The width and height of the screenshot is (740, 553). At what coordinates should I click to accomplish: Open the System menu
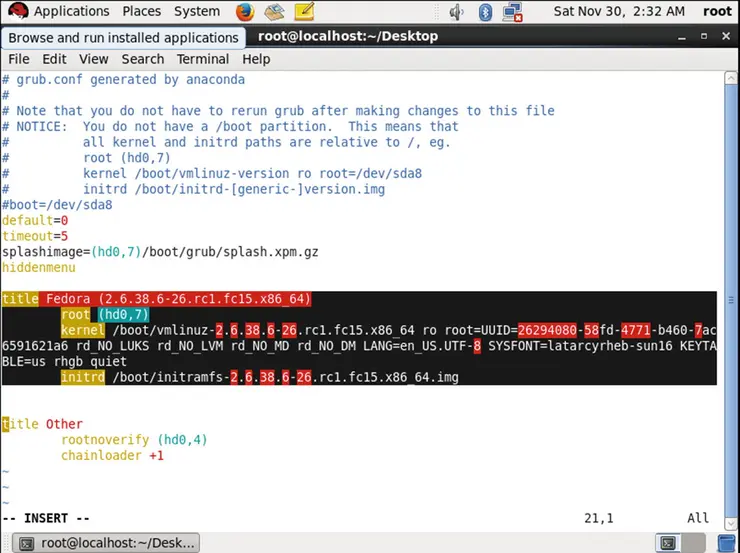point(196,12)
